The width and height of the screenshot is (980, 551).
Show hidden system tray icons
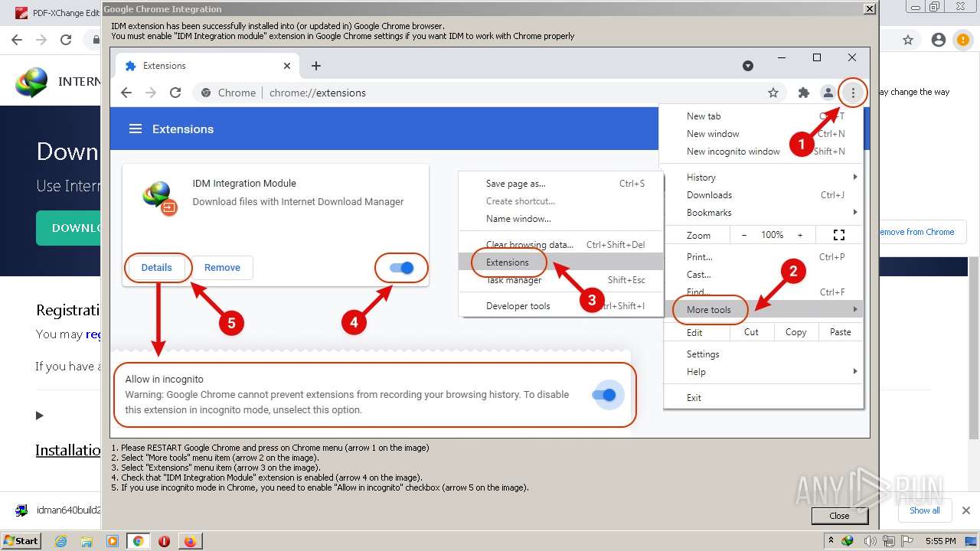[831, 541]
